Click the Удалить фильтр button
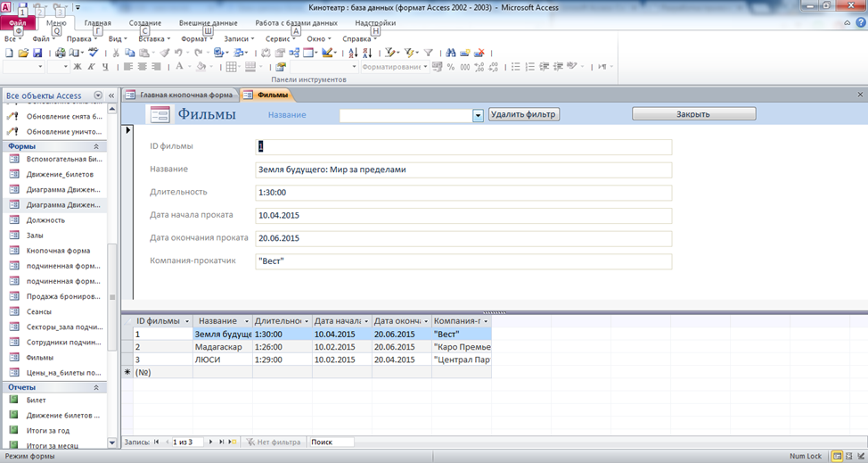This screenshot has width=868, height=463. pyautogui.click(x=524, y=114)
